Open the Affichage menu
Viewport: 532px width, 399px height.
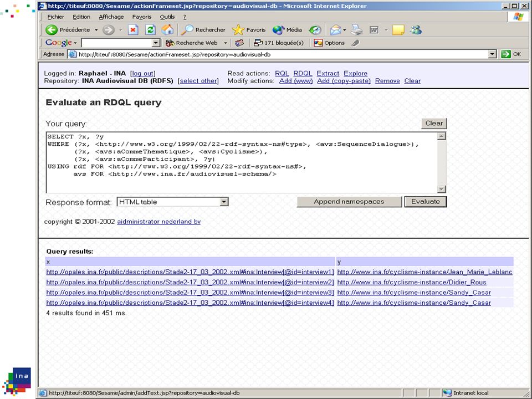click(x=111, y=17)
